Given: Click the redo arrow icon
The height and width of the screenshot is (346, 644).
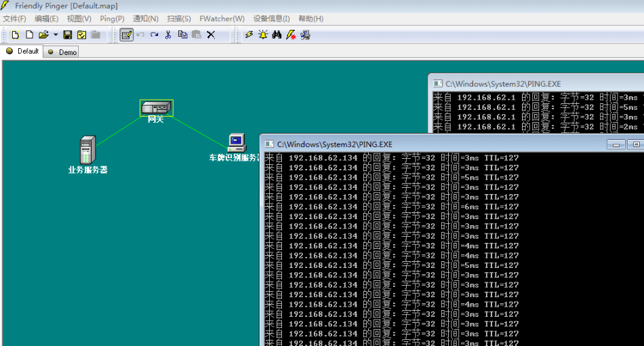Looking at the screenshot, I should [x=155, y=35].
